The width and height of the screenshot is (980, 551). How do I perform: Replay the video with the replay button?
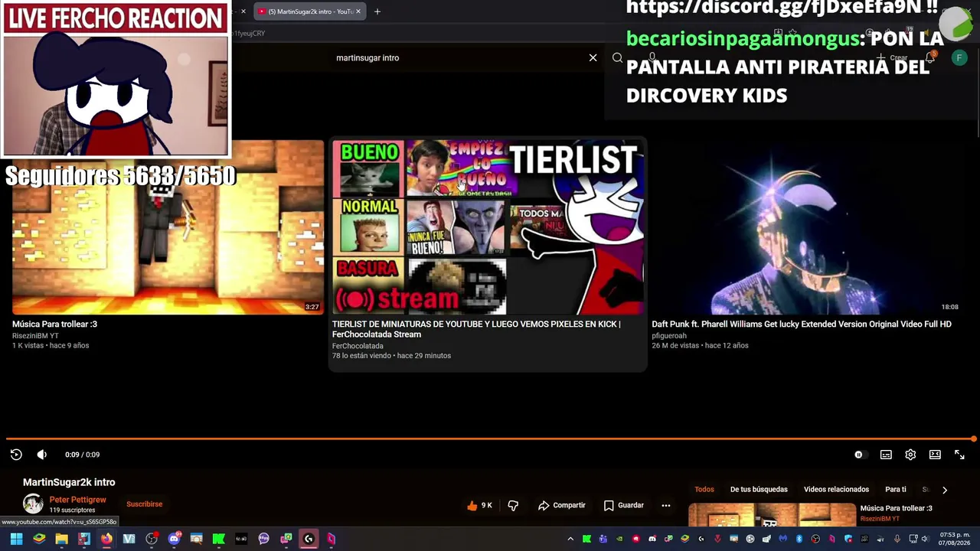point(16,455)
